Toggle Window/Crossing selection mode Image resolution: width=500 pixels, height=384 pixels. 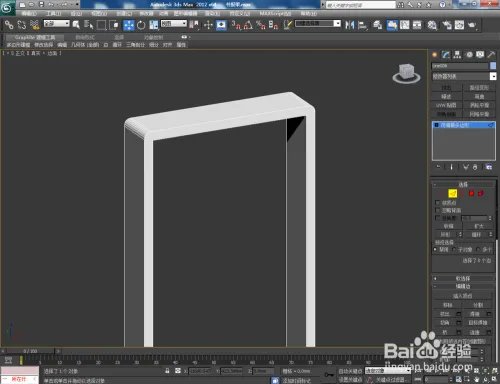click(x=114, y=25)
